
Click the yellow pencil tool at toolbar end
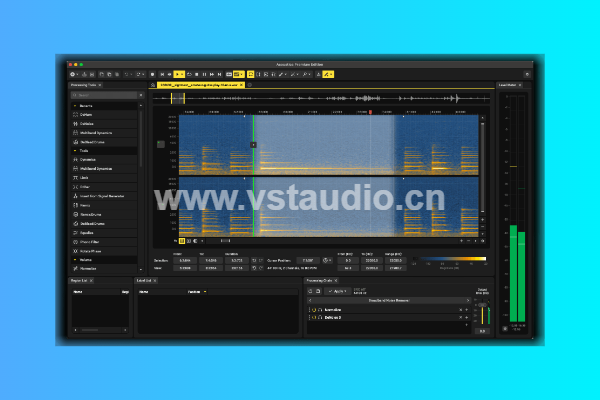click(328, 74)
